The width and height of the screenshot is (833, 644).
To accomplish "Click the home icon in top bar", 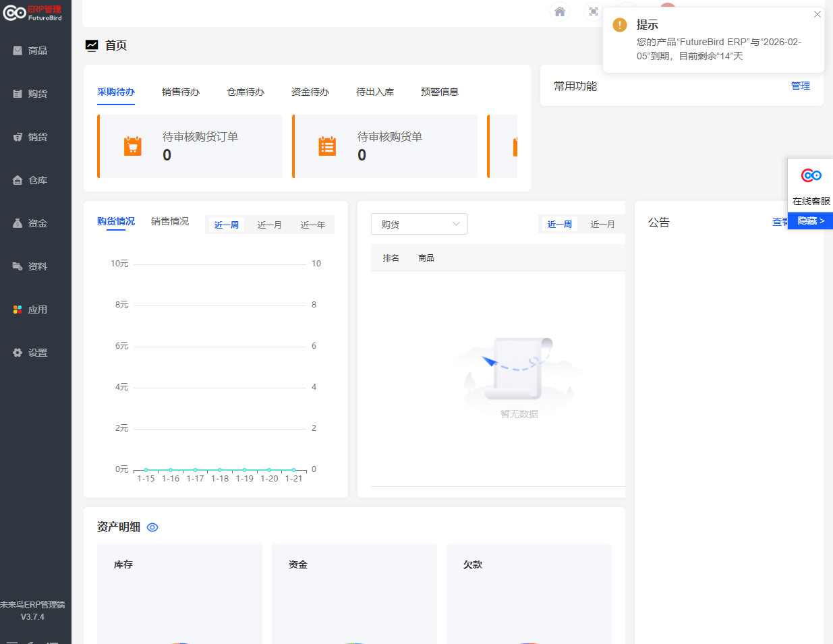I will tap(559, 11).
